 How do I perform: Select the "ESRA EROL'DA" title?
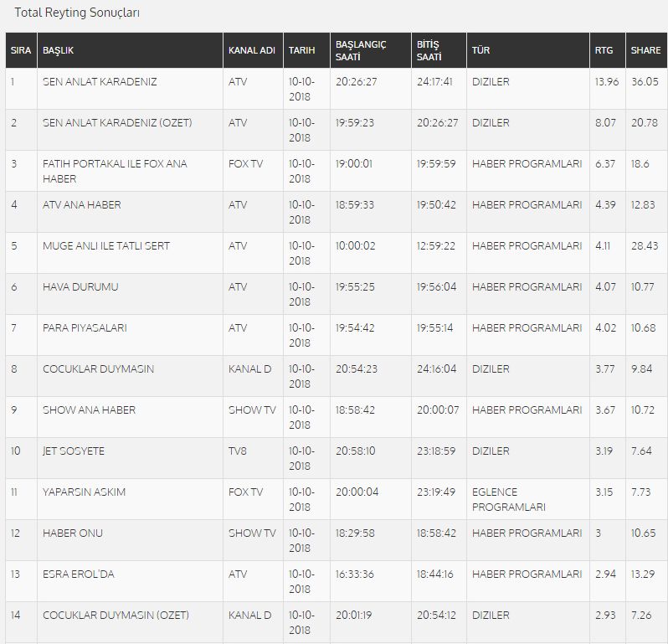click(79, 574)
